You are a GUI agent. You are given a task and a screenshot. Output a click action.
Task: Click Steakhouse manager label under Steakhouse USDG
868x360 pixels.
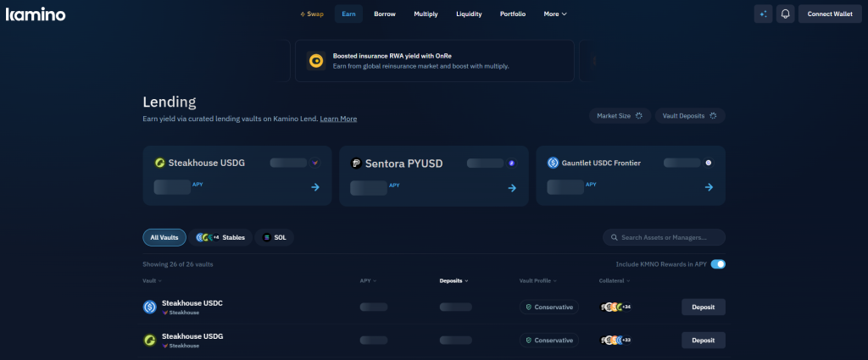point(181,346)
